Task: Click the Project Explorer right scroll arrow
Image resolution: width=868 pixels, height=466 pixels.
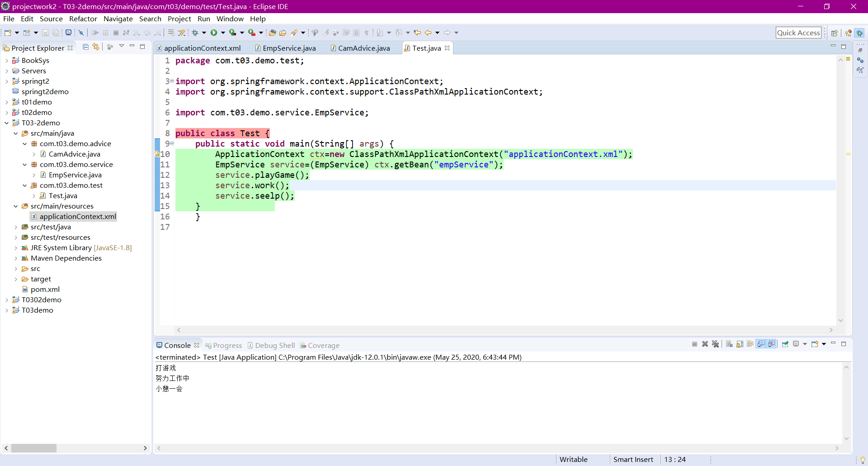Action: point(145,448)
